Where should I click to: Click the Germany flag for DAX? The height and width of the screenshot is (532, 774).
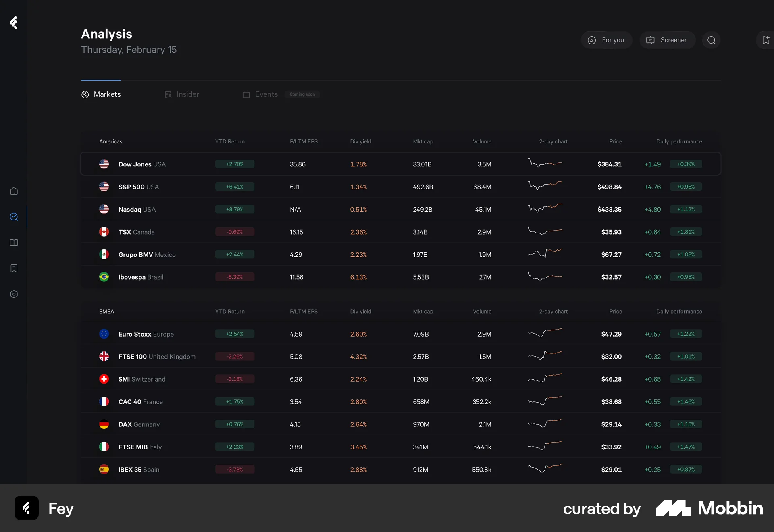[104, 424]
